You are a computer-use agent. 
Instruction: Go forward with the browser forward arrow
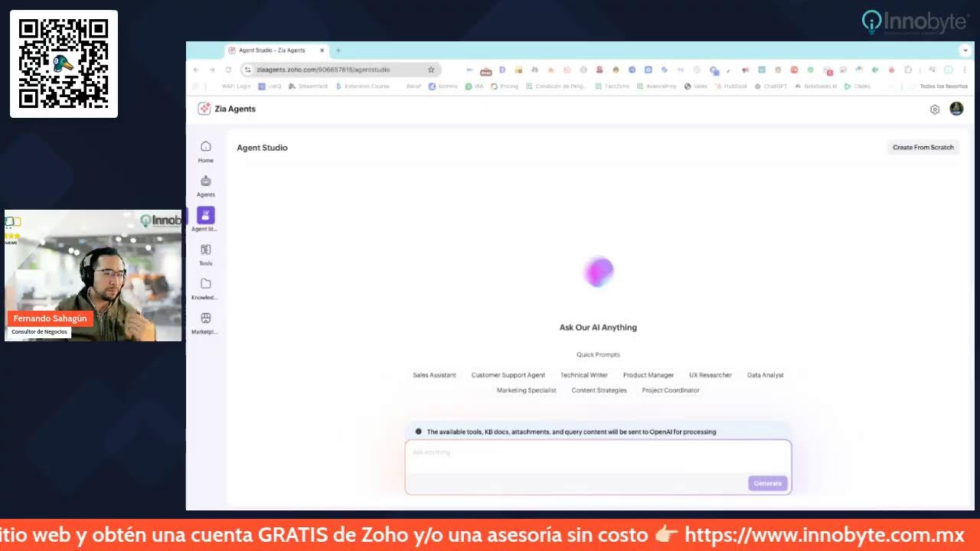(212, 70)
